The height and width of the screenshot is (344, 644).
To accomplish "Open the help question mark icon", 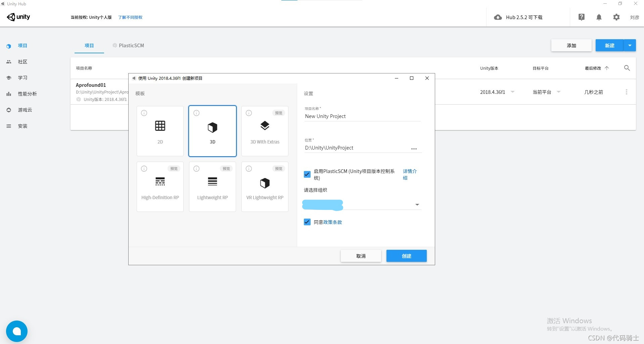I will (x=582, y=17).
